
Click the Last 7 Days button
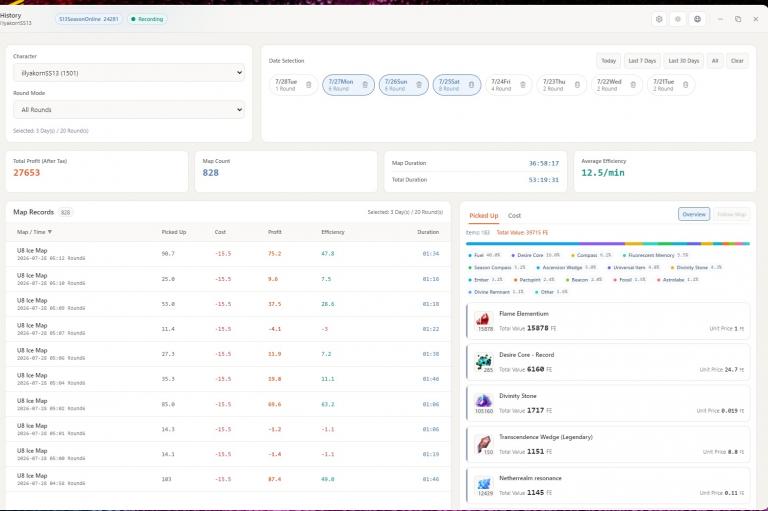642,61
